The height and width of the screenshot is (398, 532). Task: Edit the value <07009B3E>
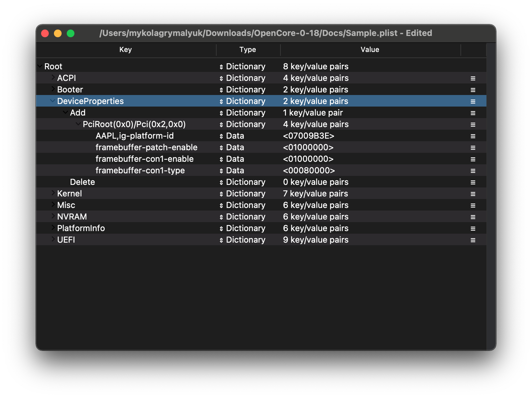(308, 136)
